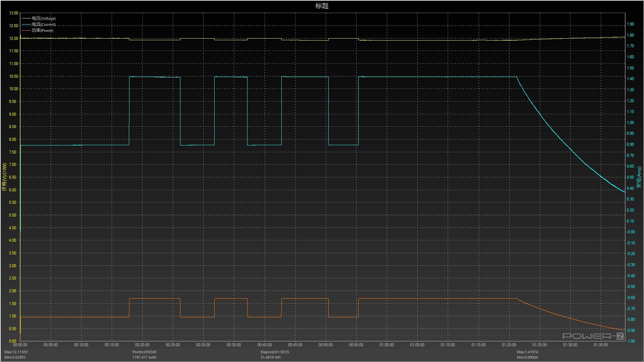644x362 pixels.
Task: Click the chart title 标题
Action: click(322, 6)
